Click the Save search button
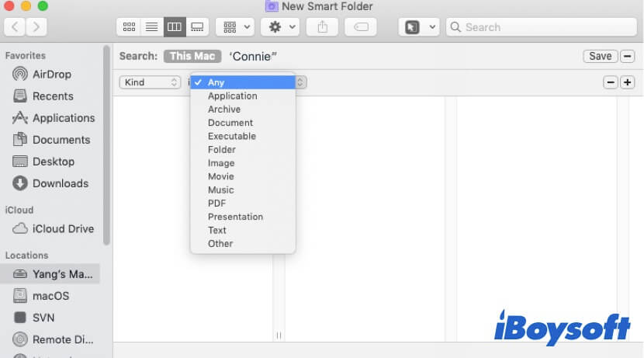Image resolution: width=644 pixels, height=358 pixels. 600,56
